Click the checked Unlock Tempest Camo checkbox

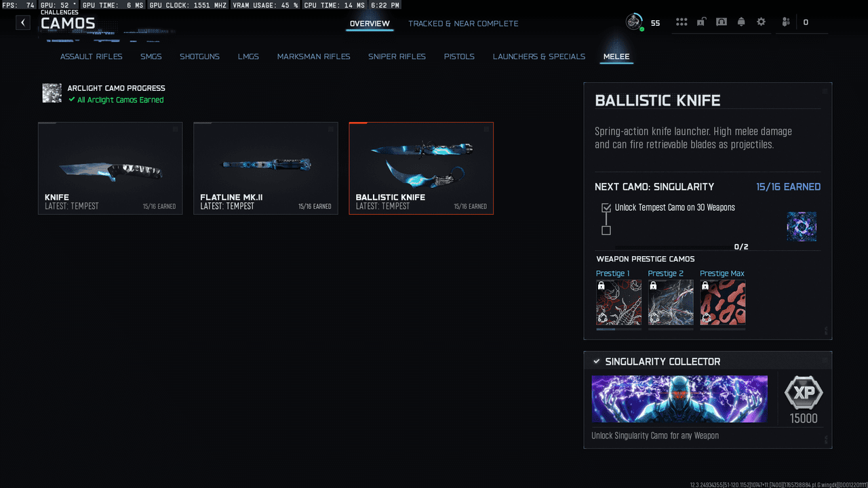[606, 208]
